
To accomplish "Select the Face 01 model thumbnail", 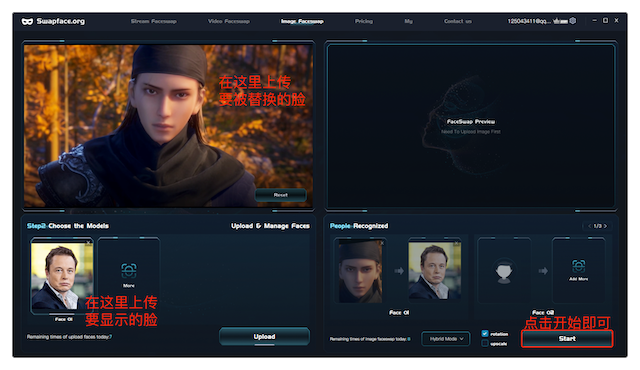I will (62, 277).
